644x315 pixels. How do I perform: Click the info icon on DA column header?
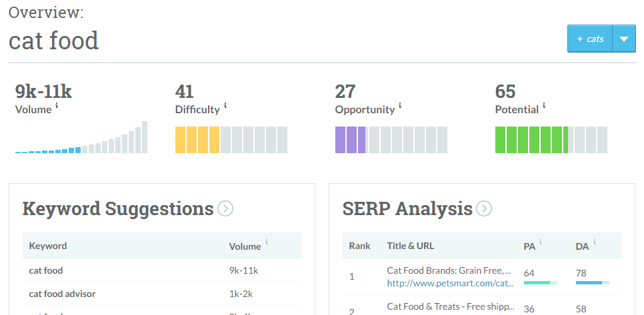point(594,242)
